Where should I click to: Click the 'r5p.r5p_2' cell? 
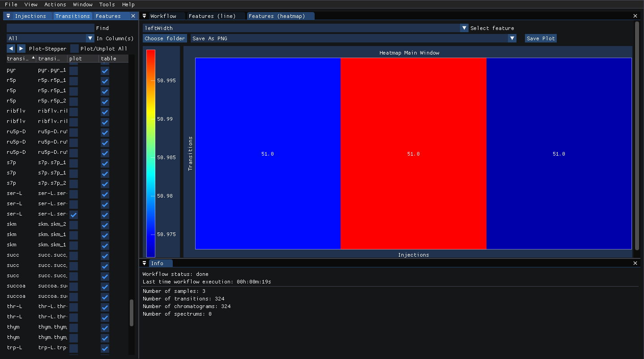click(52, 101)
